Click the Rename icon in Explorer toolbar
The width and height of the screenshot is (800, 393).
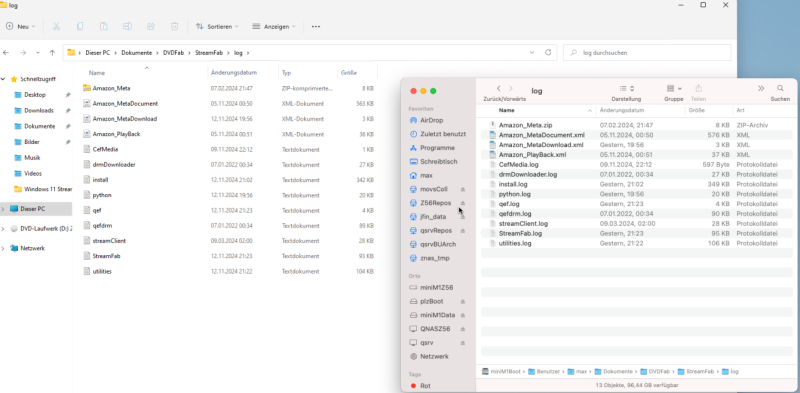click(x=128, y=26)
